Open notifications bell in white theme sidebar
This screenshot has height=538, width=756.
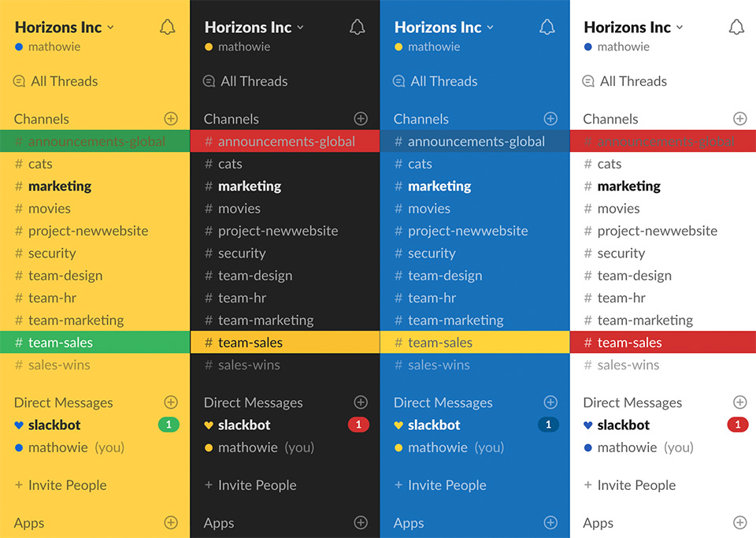(737, 27)
